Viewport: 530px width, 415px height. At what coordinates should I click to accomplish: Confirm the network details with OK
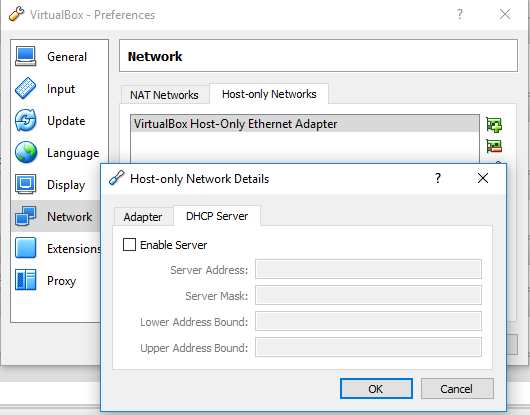point(376,389)
